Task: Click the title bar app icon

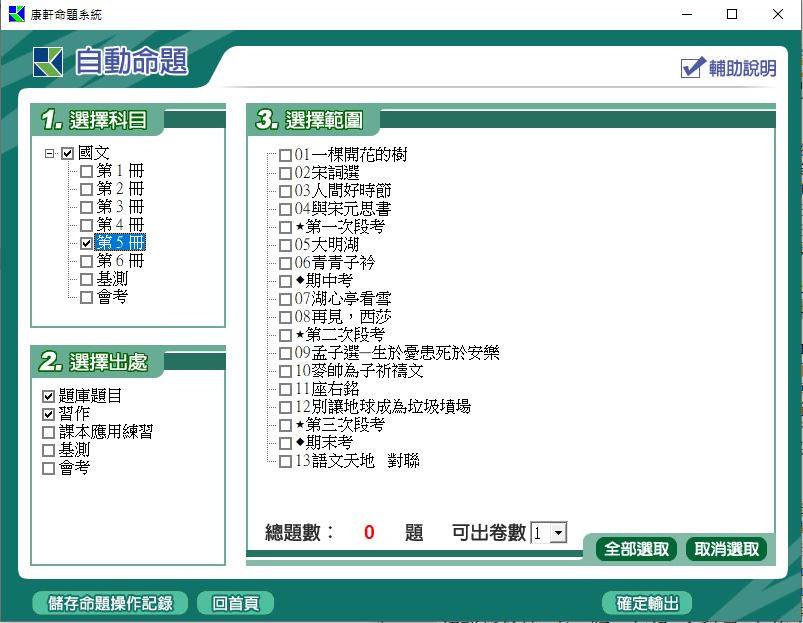Action: pos(16,14)
